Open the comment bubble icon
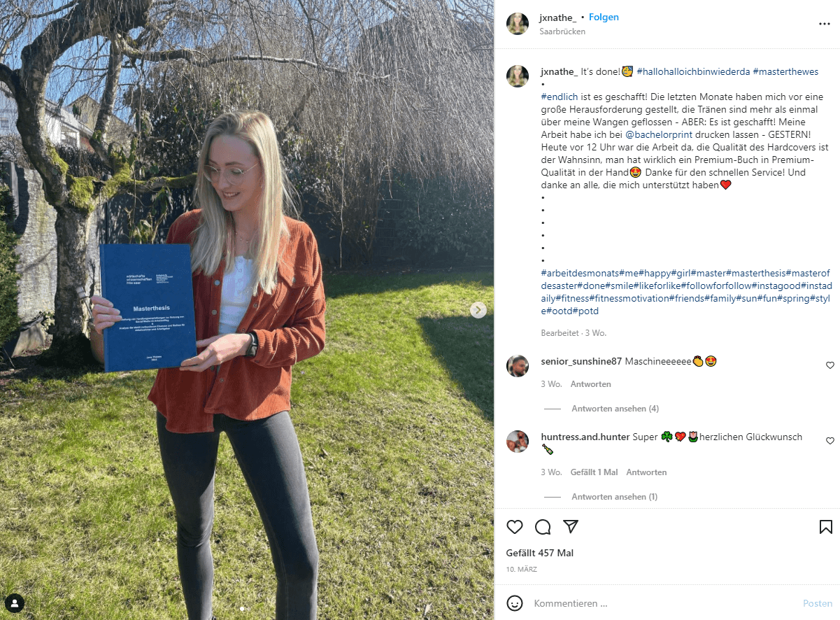 click(543, 527)
